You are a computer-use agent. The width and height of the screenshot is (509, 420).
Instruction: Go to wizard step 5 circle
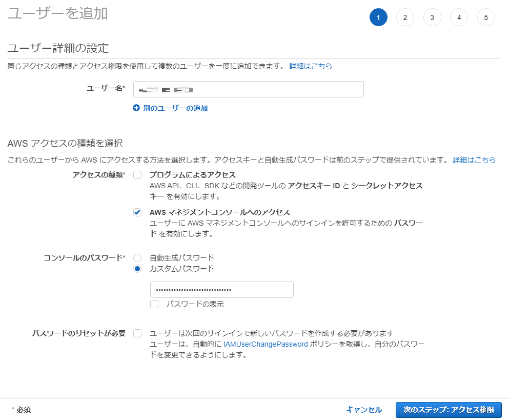(x=486, y=17)
